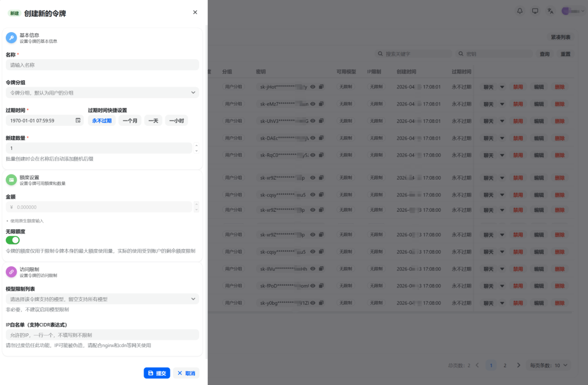
Task: Show the key for the sk-jHot token
Action: [x=313, y=87]
